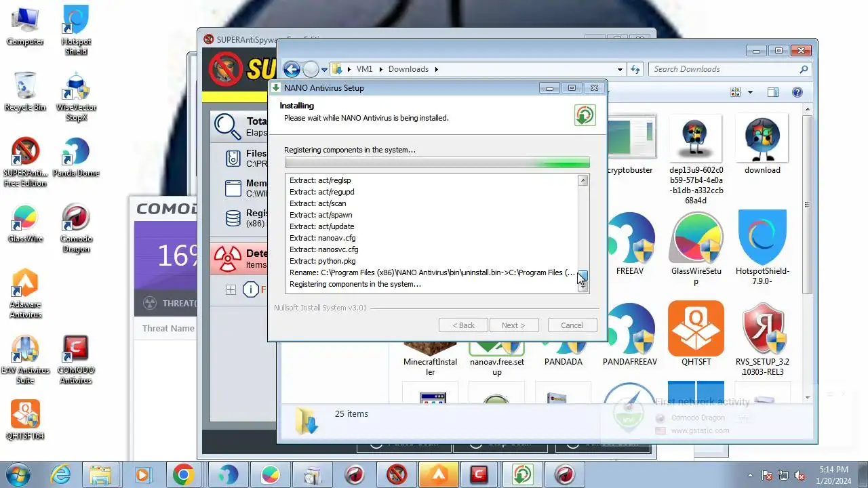
Task: Click Explorer back arrow in Downloads window
Action: pos(292,69)
